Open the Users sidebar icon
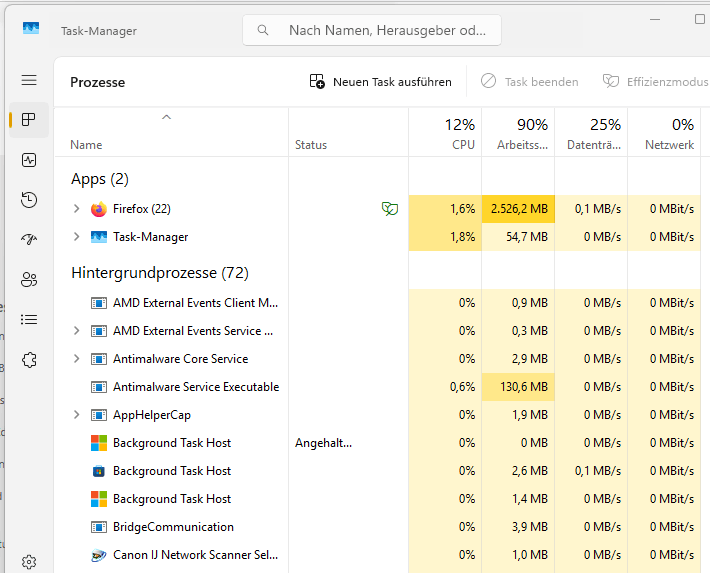Screen dimensions: 710x573 click(29, 280)
